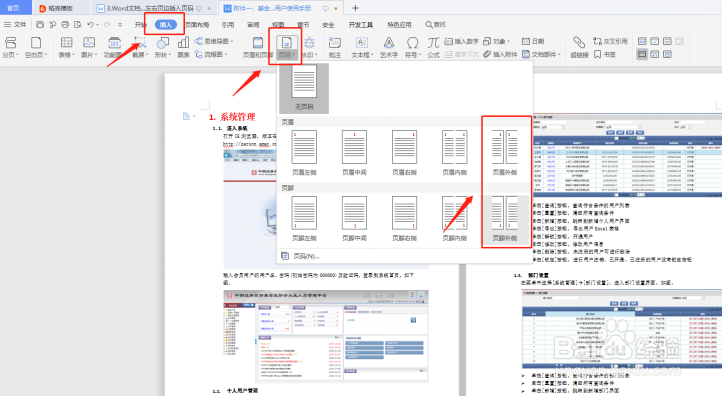Open the 空白页 blank page dropdown
Viewport: 722px width, 396px height.
coord(36,47)
